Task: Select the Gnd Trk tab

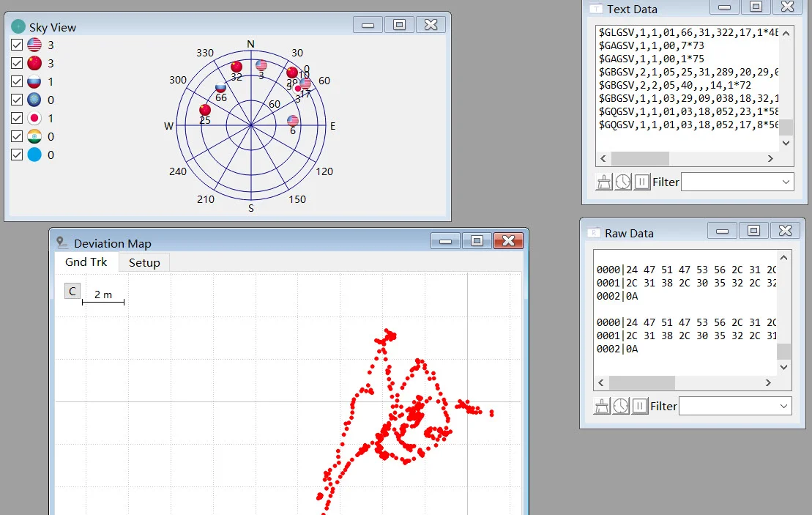Action: tap(86, 262)
